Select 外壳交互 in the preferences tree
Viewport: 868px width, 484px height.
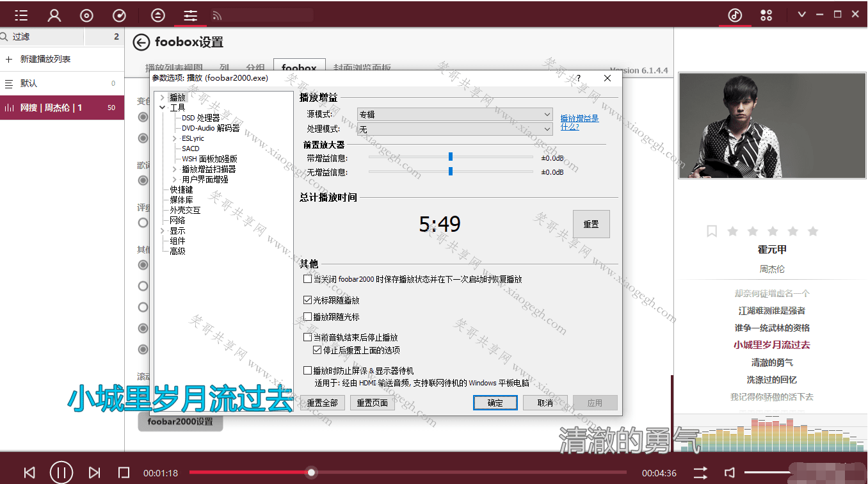point(185,210)
